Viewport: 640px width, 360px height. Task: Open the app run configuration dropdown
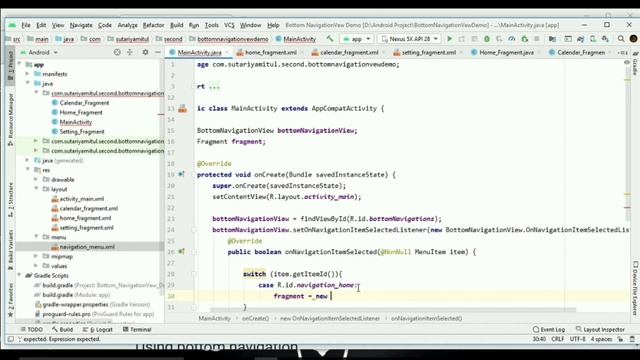click(x=357, y=39)
